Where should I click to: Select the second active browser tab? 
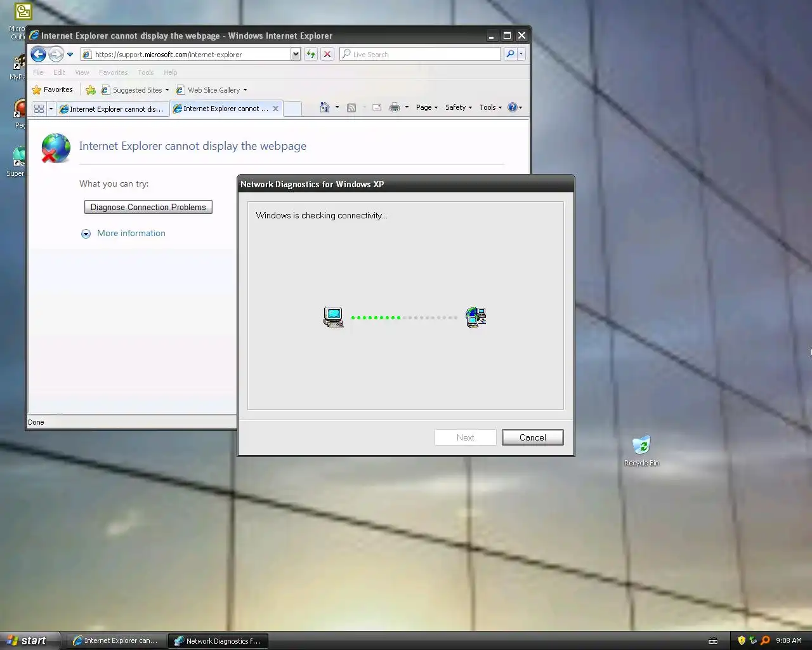tap(220, 109)
